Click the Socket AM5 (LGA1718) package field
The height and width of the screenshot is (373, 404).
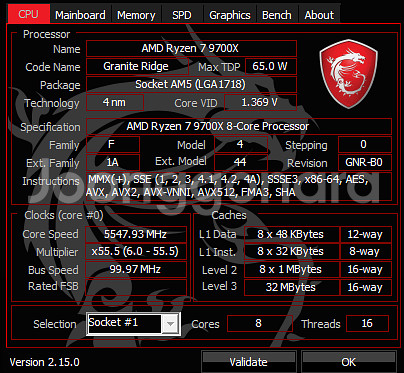coord(191,84)
